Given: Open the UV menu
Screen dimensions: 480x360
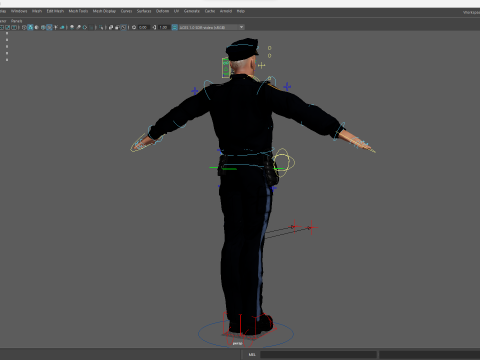Looking at the screenshot, I should (x=176, y=11).
